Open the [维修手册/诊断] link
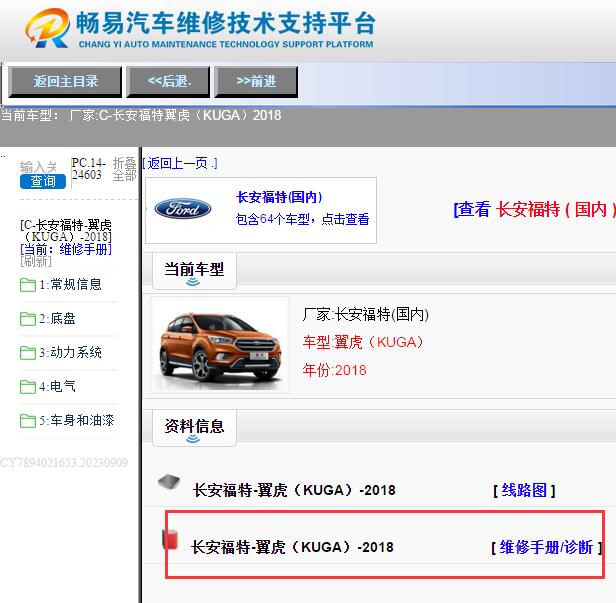 pyautogui.click(x=546, y=547)
